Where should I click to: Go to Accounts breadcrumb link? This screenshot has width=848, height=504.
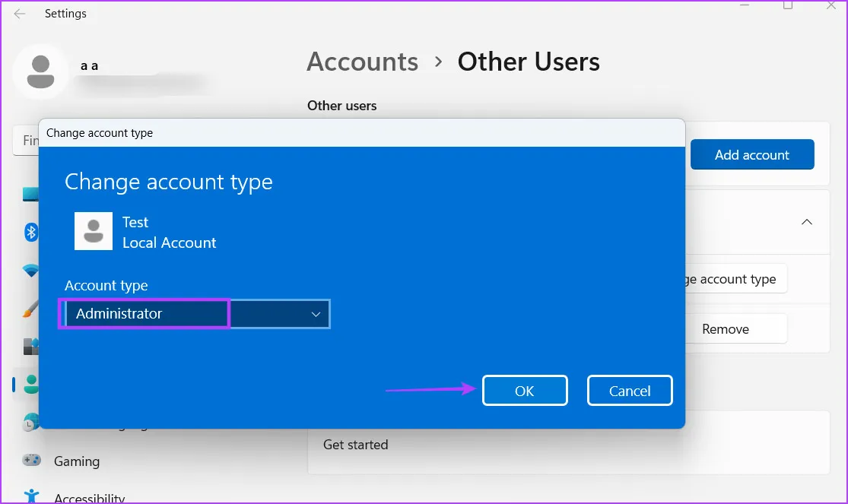[x=362, y=62]
